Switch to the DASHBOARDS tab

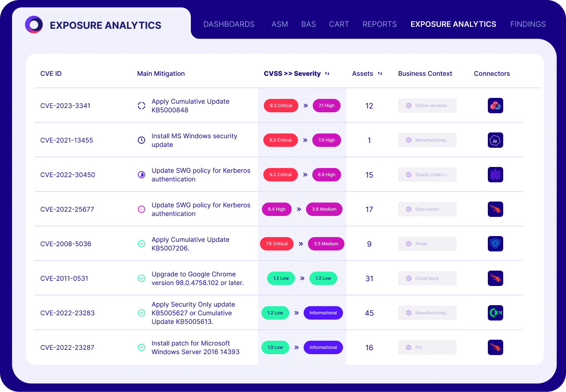point(229,24)
